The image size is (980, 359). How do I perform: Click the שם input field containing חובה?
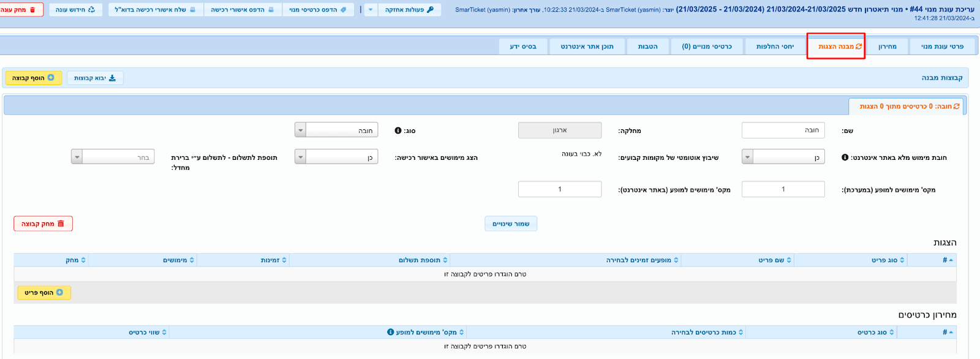click(783, 130)
